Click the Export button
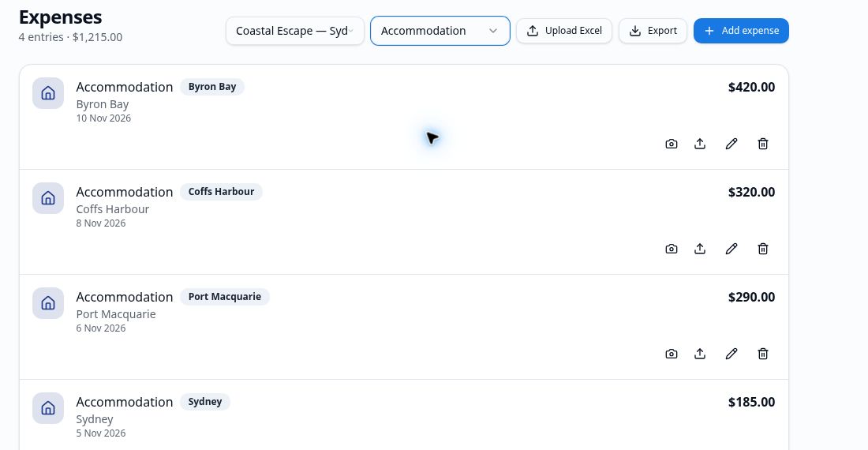Image resolution: width=868 pixels, height=450 pixels. pos(653,31)
